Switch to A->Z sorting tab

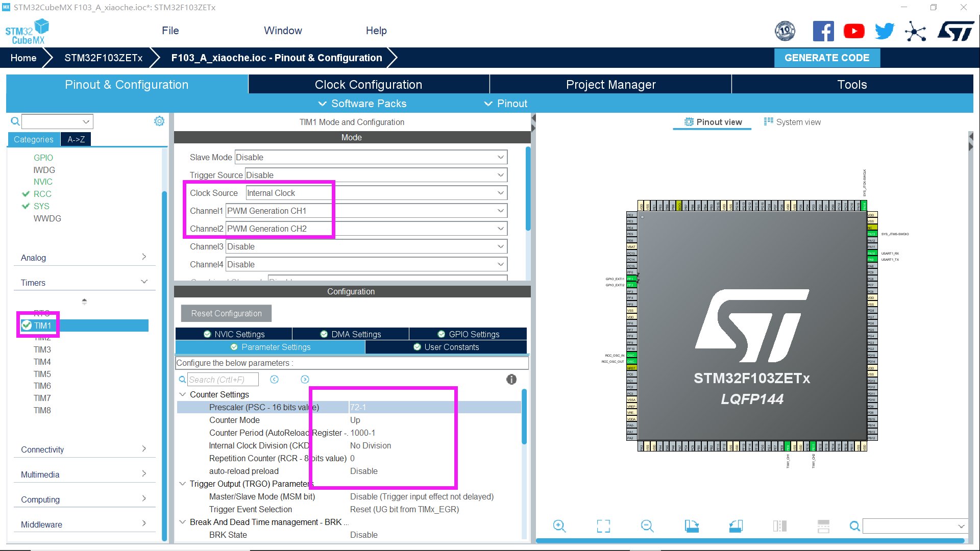[x=76, y=139]
